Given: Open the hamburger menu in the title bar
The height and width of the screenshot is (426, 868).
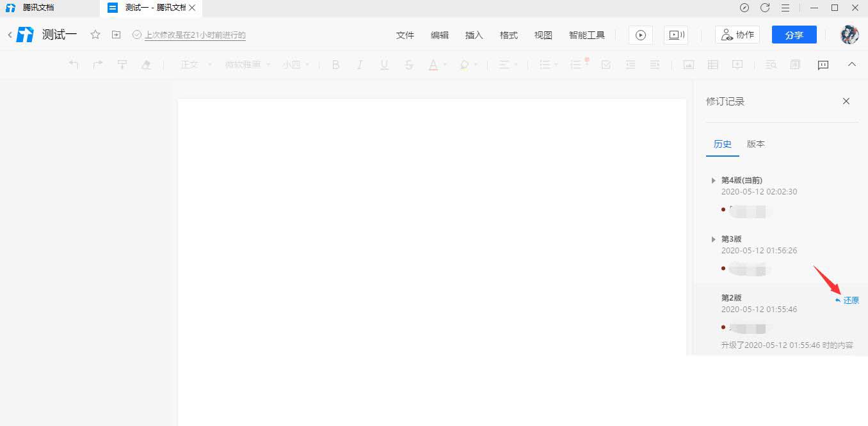Looking at the screenshot, I should pos(785,8).
